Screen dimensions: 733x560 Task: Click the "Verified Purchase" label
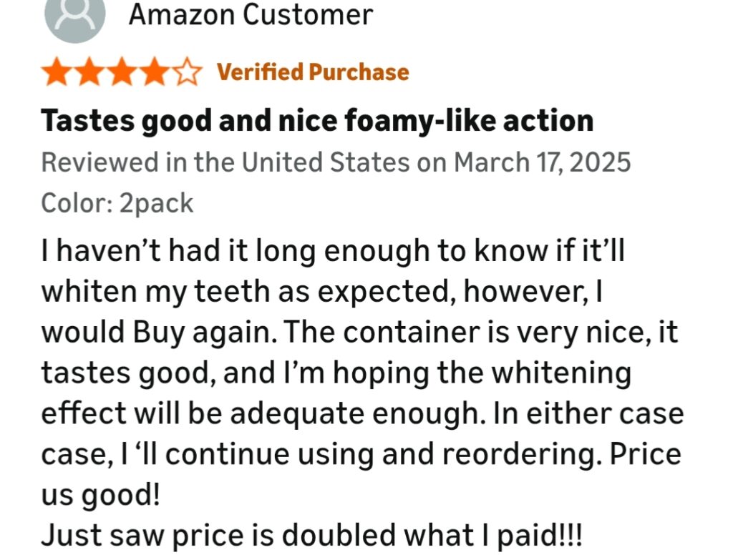click(x=313, y=72)
